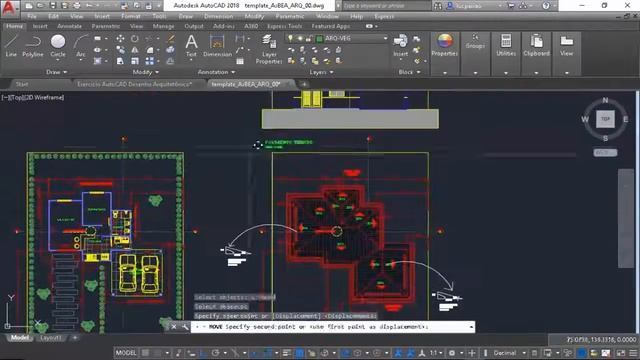Viewport: 640px width, 360px height.
Task: Close the command line with X button
Action: (x=174, y=327)
